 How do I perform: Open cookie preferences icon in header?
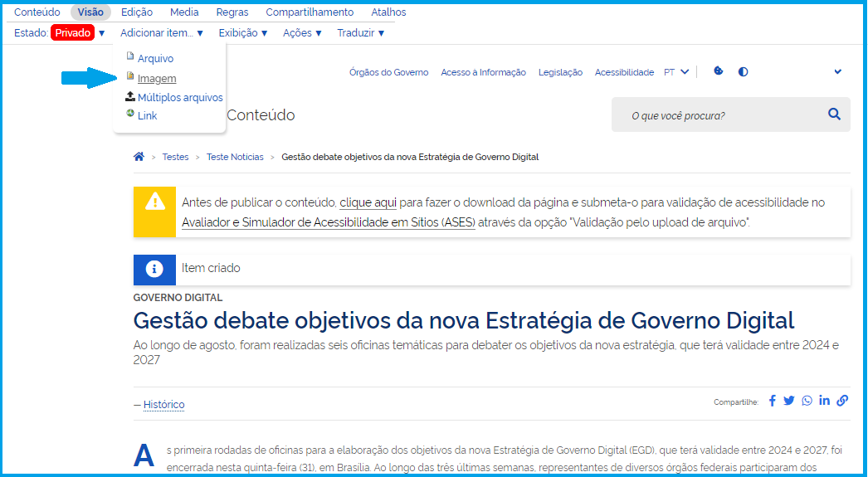[x=719, y=71]
